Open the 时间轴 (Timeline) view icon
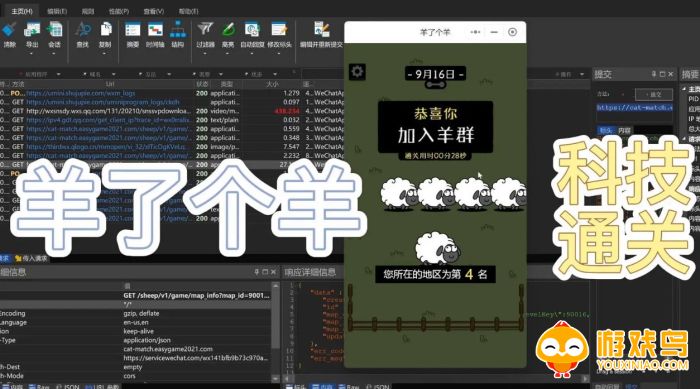Viewport: 700px width, 389px height. tap(155, 30)
